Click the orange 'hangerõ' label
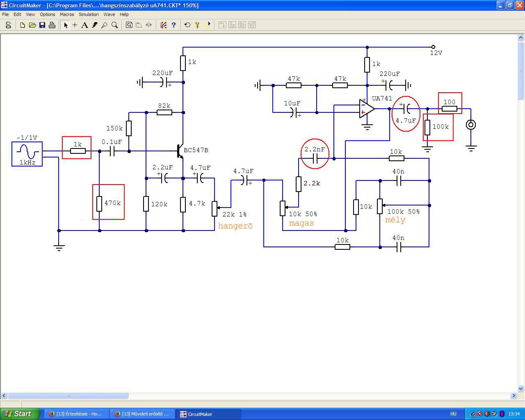The width and height of the screenshot is (525, 420). [235, 226]
